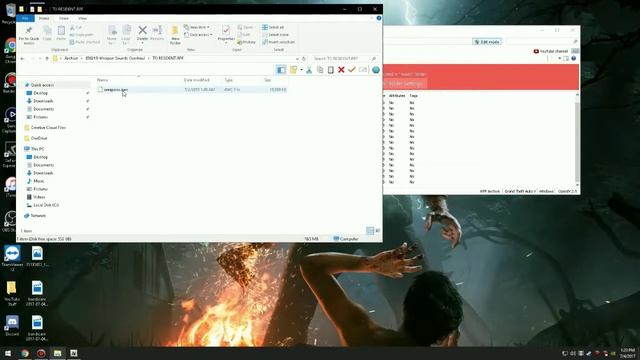Click the ribbon Copy icon
This screenshot has height=360, width=640.
click(47, 33)
